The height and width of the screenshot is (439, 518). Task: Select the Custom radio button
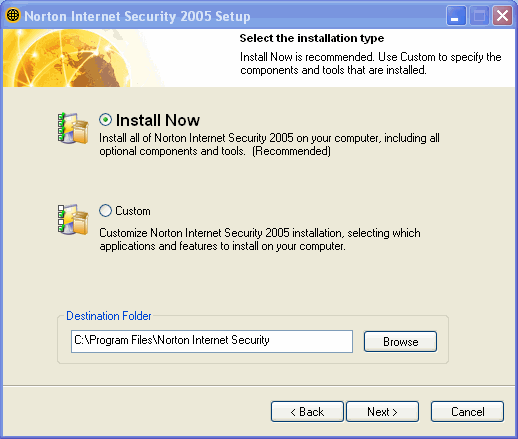point(105,211)
